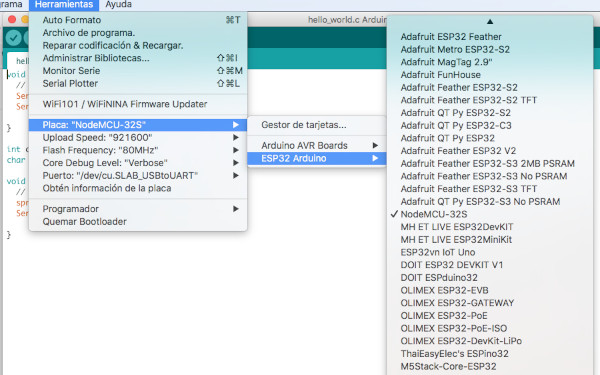Select Adafruit QT Py ESP32-S2 board
600x375 pixels.
click(x=490, y=112)
